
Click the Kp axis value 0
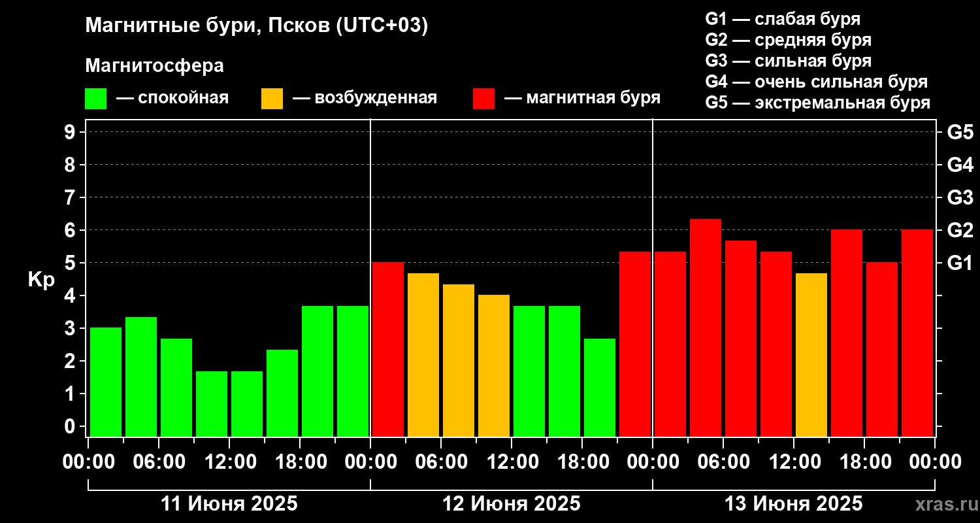click(71, 426)
